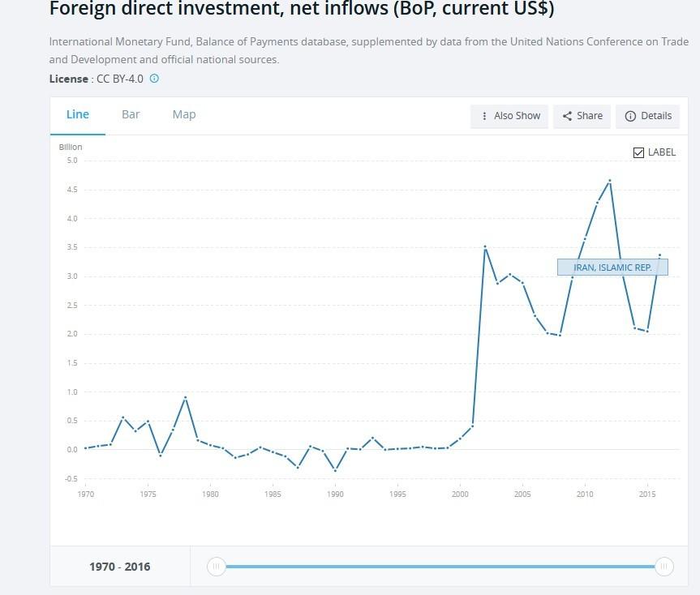Click the first 1970 data point
This screenshot has width=700, height=595.
pos(85,448)
